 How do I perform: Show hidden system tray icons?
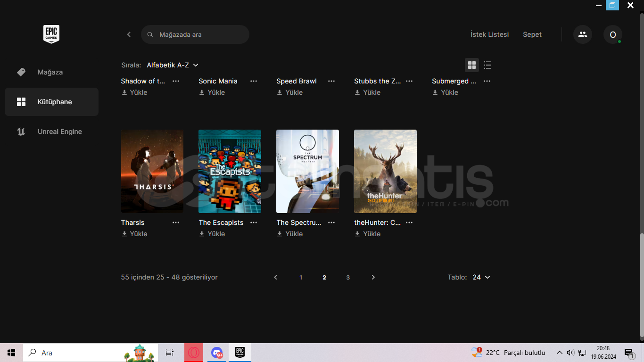pos(560,353)
